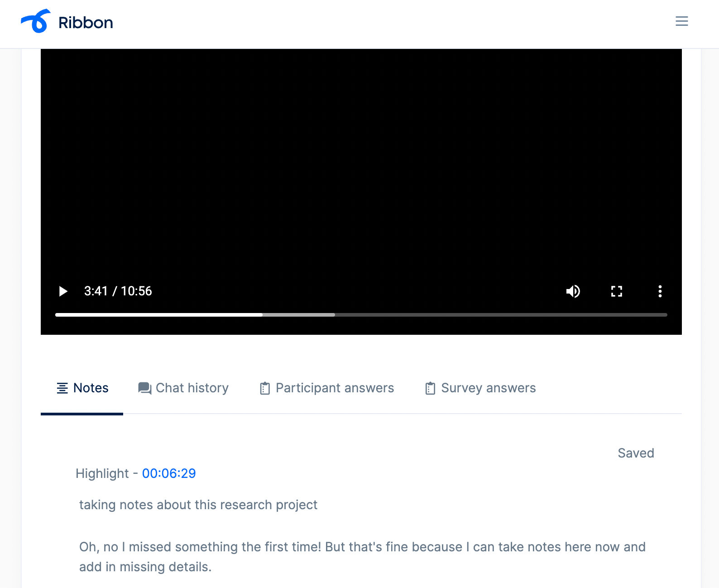Enter fullscreen video mode
719x588 pixels.
(x=617, y=291)
